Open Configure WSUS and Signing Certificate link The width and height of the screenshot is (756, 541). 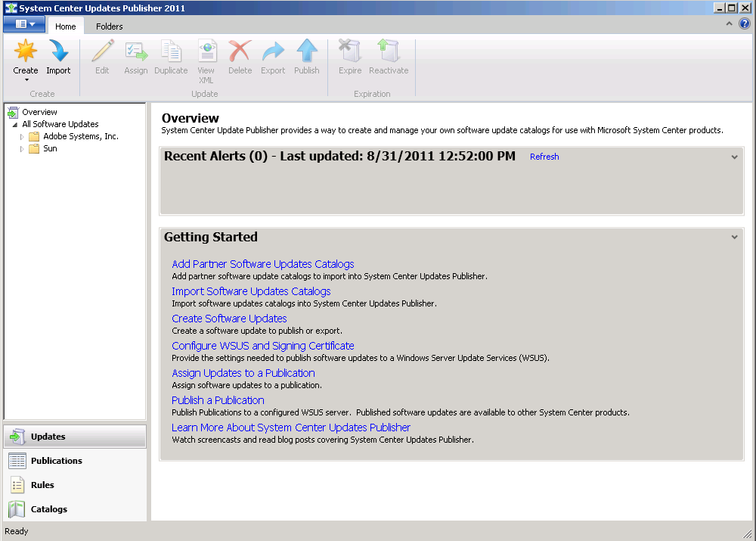(262, 345)
